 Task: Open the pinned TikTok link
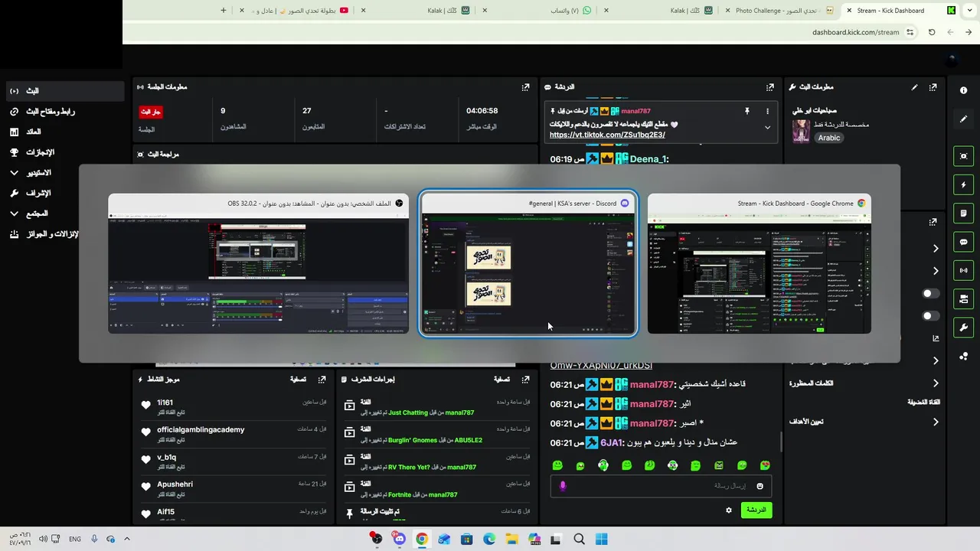[607, 135]
